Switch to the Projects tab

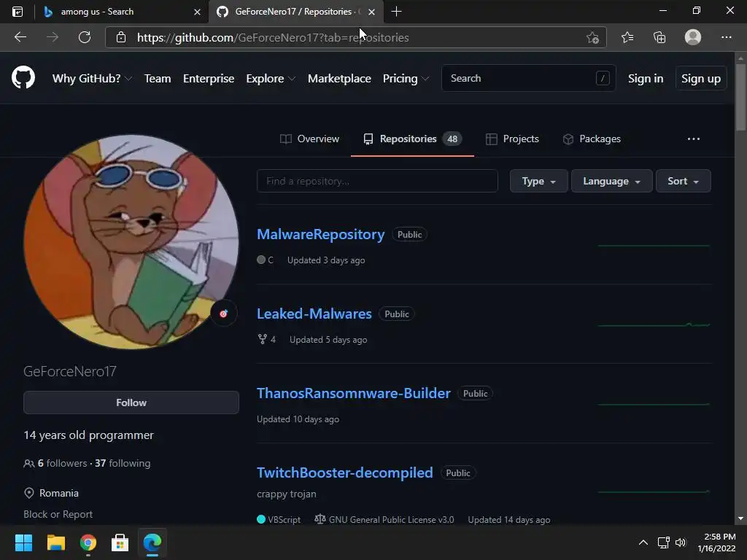[x=512, y=139]
